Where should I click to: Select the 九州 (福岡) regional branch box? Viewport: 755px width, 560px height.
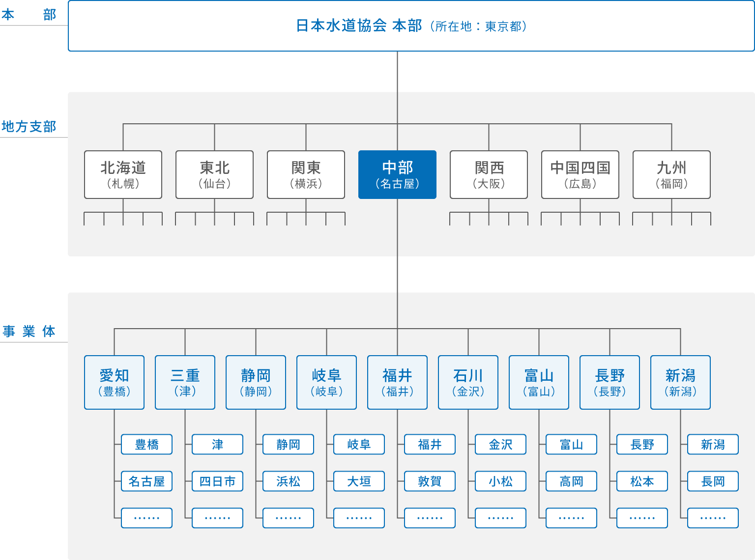(x=671, y=175)
